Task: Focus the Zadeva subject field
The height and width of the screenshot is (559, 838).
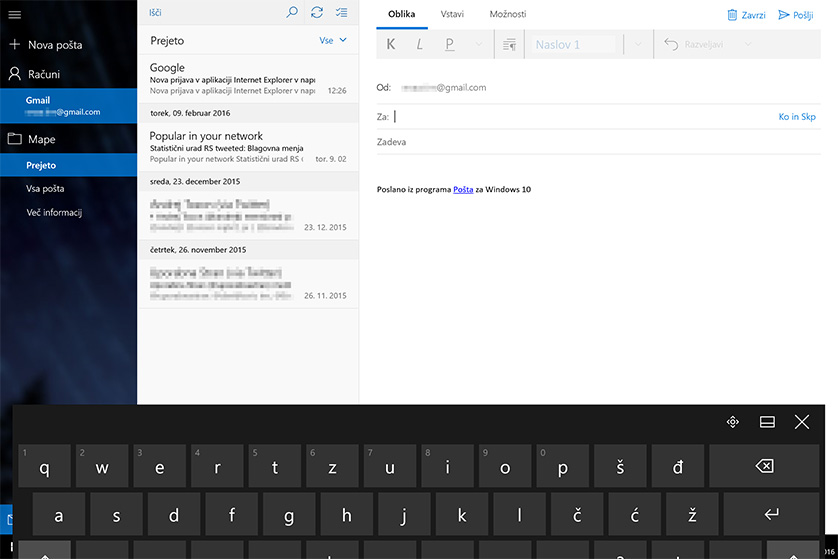Action: [599, 142]
